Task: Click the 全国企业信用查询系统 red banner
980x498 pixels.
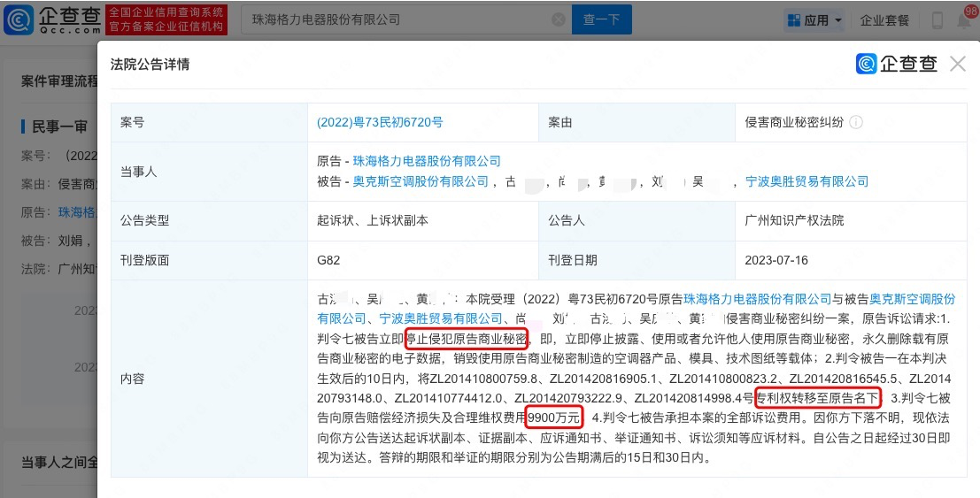Action: 166,19
